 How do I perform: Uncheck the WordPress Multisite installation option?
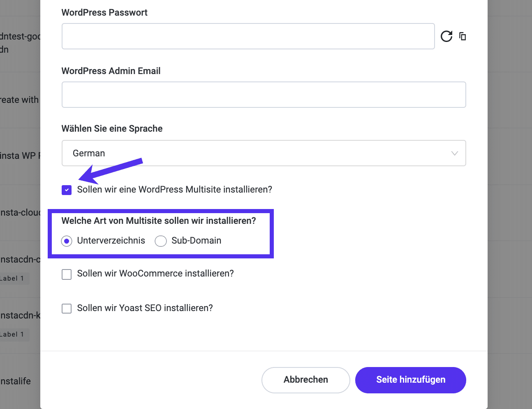pyautogui.click(x=66, y=190)
